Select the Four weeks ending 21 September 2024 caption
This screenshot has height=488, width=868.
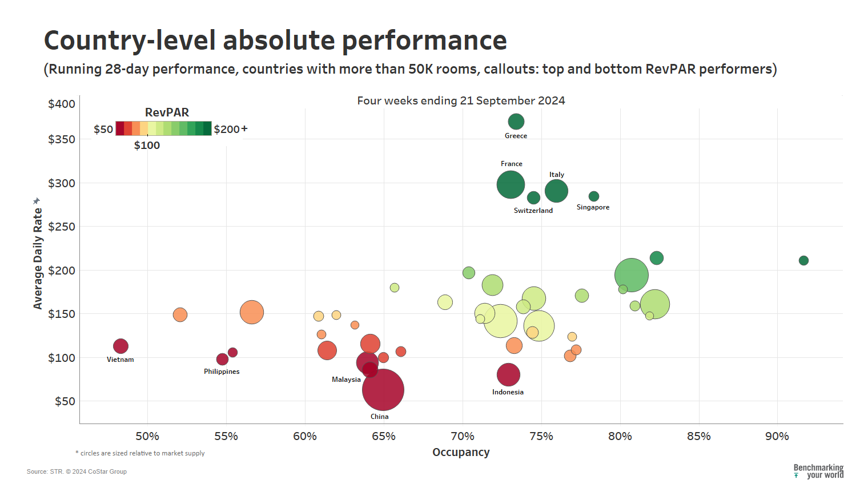click(461, 101)
